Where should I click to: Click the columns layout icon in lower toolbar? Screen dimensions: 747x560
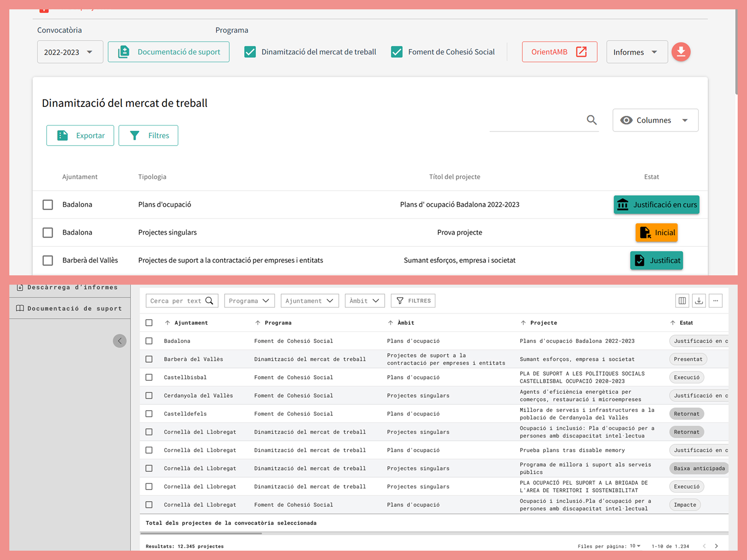click(682, 301)
